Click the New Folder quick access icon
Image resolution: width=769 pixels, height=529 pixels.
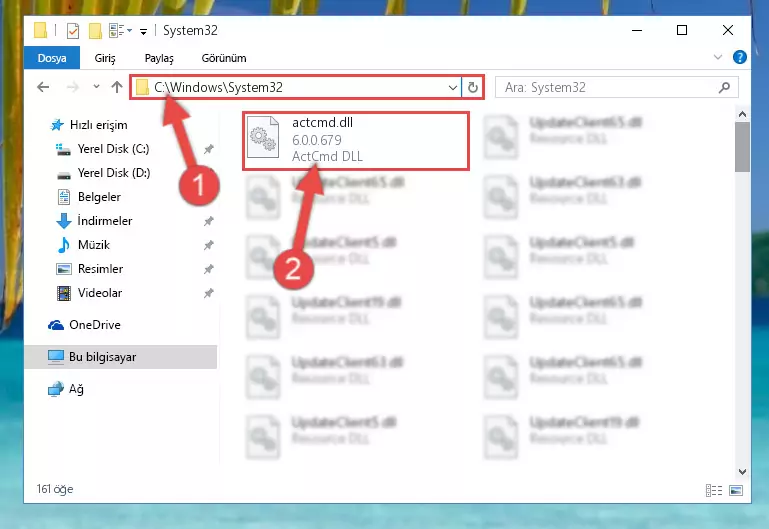click(95, 30)
